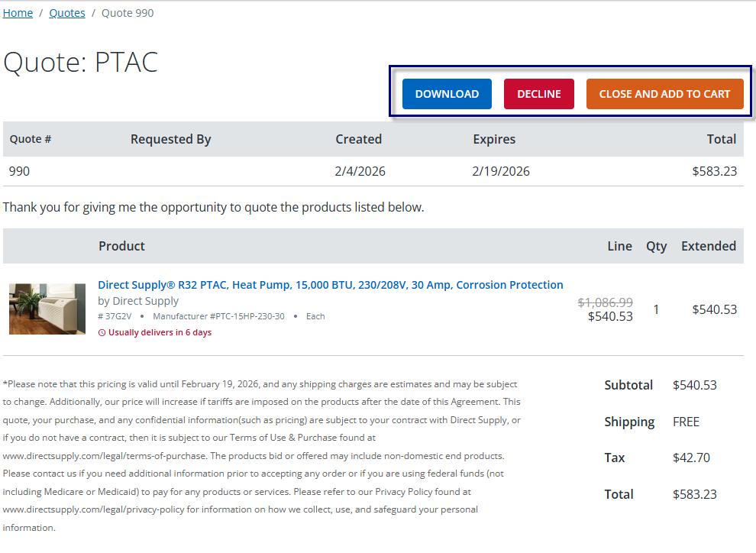The image size is (756, 553).
Task: Click the 'Product' column header
Action: (121, 247)
